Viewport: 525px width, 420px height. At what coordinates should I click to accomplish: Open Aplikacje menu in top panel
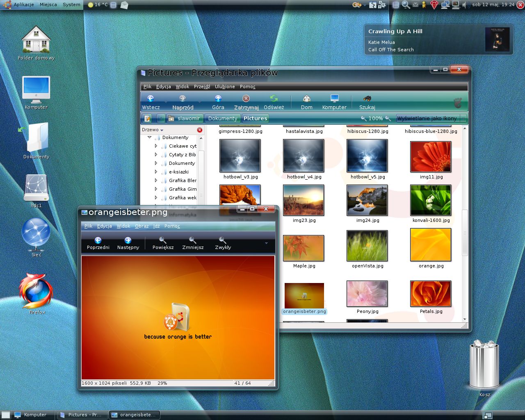coord(24,5)
